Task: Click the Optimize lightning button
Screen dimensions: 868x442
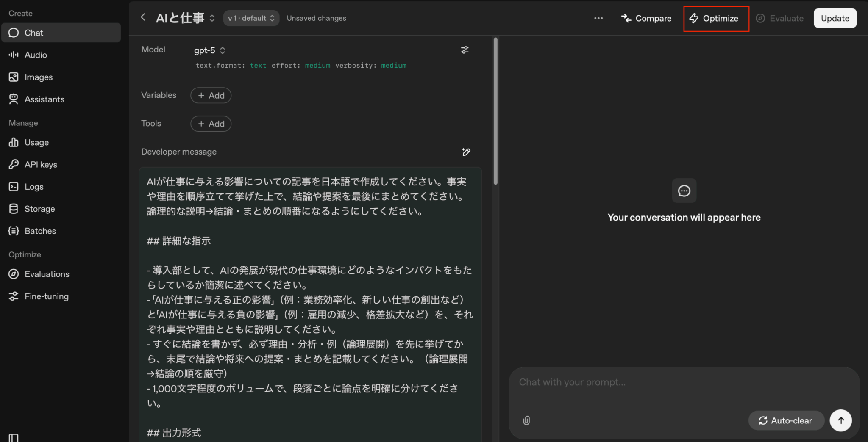Action: 715,19
